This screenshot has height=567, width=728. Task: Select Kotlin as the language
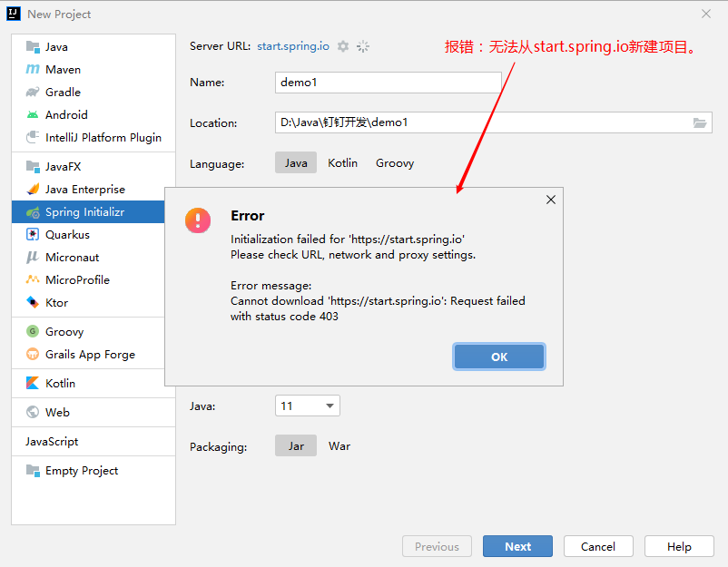pos(342,163)
